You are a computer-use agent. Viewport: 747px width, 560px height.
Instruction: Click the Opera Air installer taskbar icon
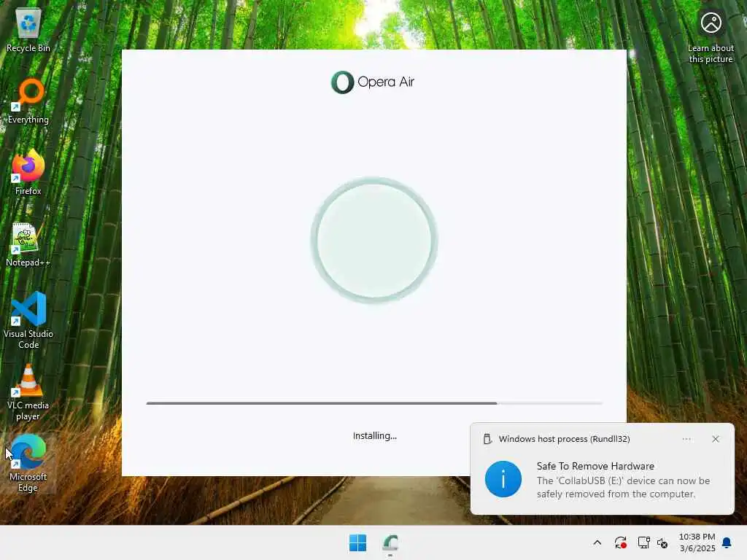click(x=390, y=542)
